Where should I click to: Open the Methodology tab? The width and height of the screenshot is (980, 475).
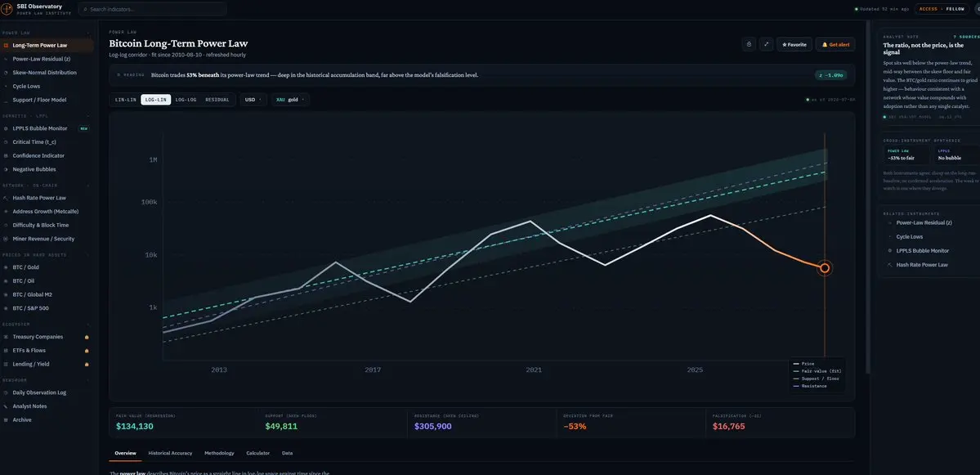(x=219, y=453)
